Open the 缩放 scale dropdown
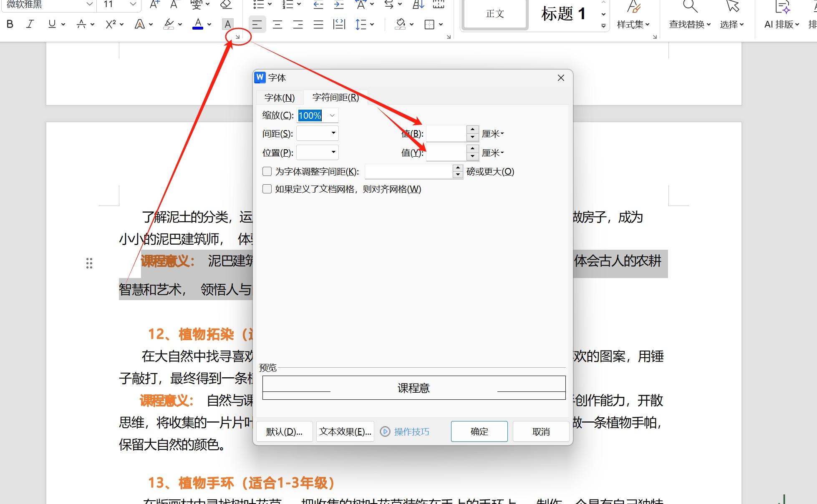The width and height of the screenshot is (817, 504). (x=332, y=115)
